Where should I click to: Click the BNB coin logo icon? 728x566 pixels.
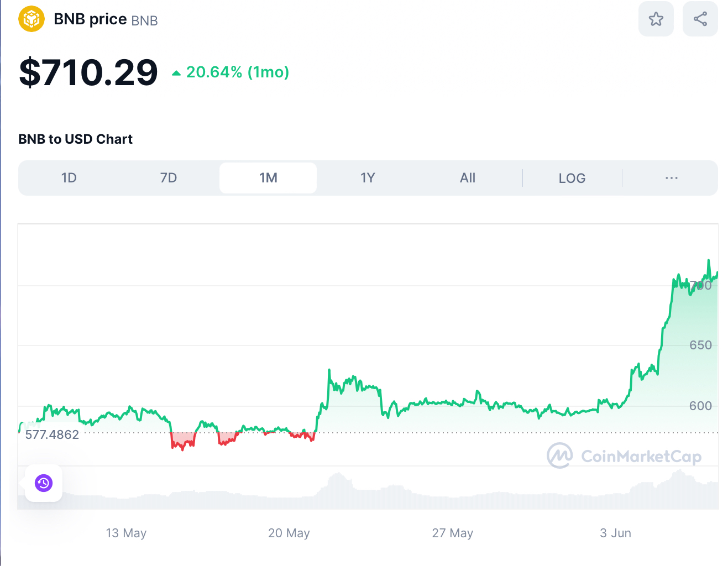pos(32,19)
